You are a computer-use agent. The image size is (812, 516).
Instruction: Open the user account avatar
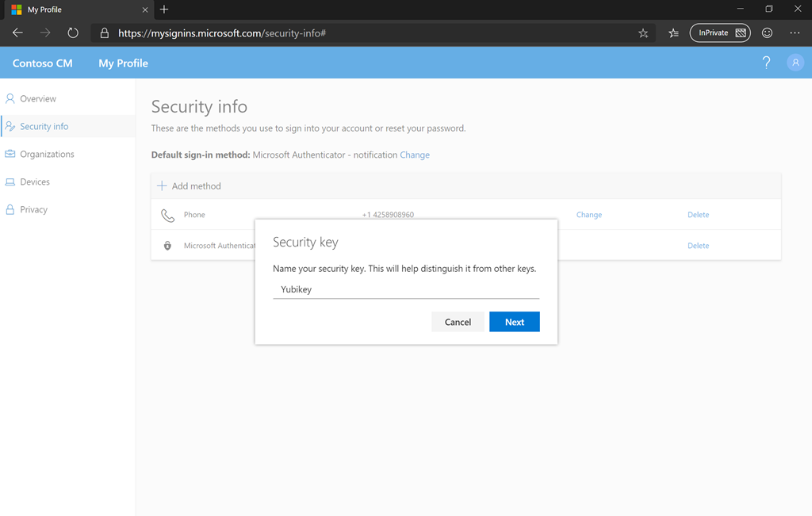pyautogui.click(x=795, y=63)
